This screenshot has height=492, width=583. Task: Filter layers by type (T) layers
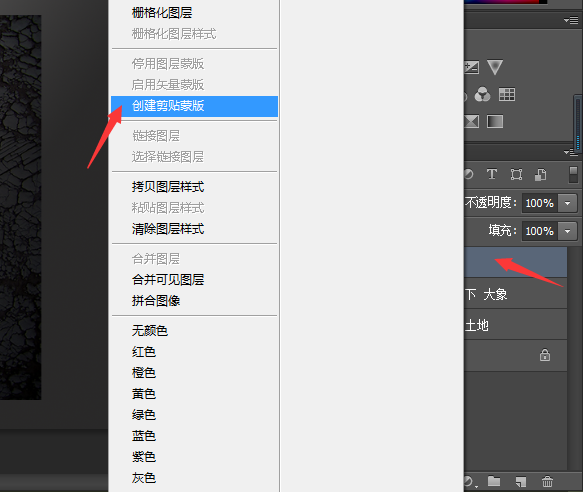click(x=492, y=174)
